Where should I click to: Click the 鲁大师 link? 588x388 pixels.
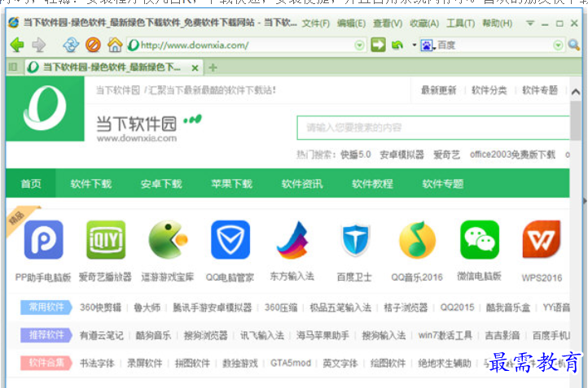[x=147, y=307]
